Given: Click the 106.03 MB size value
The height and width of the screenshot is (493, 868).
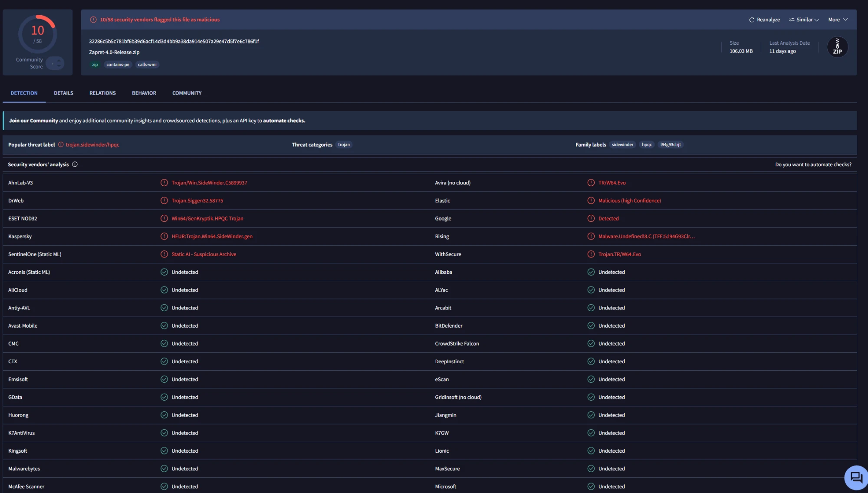Looking at the screenshot, I should coord(741,51).
